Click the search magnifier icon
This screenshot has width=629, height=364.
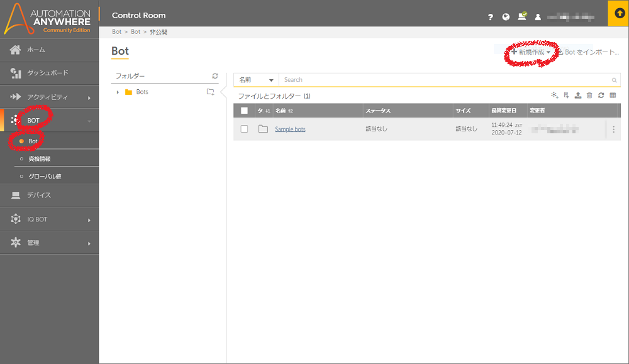614,80
